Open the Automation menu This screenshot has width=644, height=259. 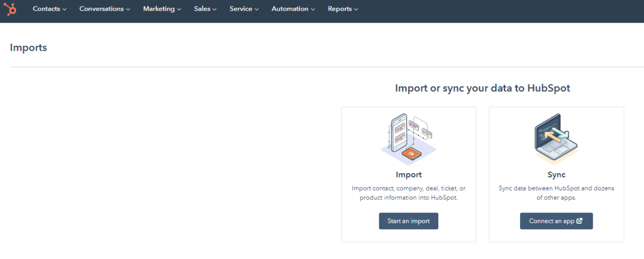[293, 9]
